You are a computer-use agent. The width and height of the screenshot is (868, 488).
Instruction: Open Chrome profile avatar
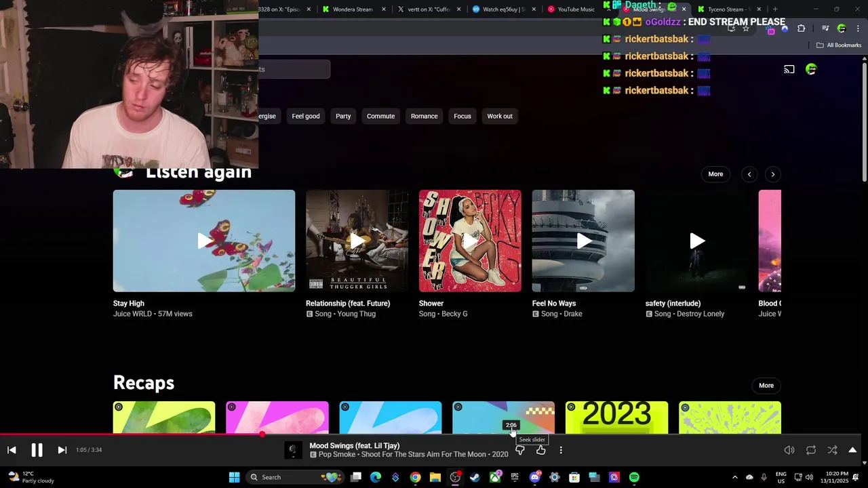tap(842, 28)
